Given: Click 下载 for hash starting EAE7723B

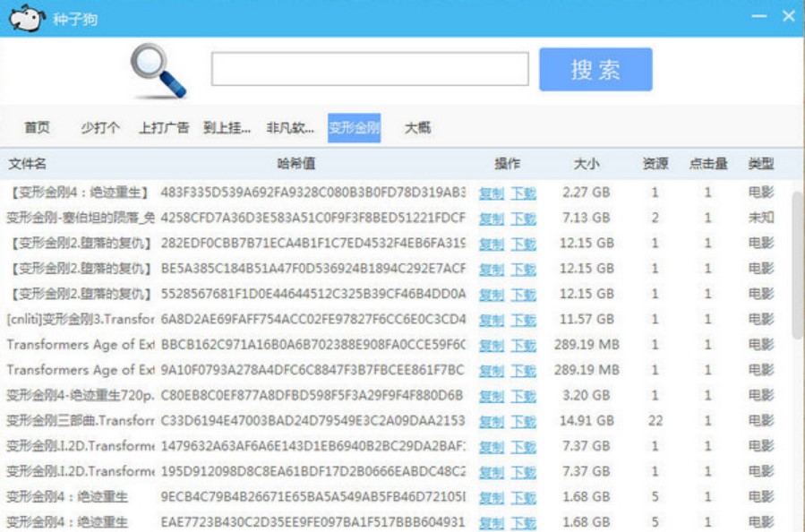Looking at the screenshot, I should [524, 523].
